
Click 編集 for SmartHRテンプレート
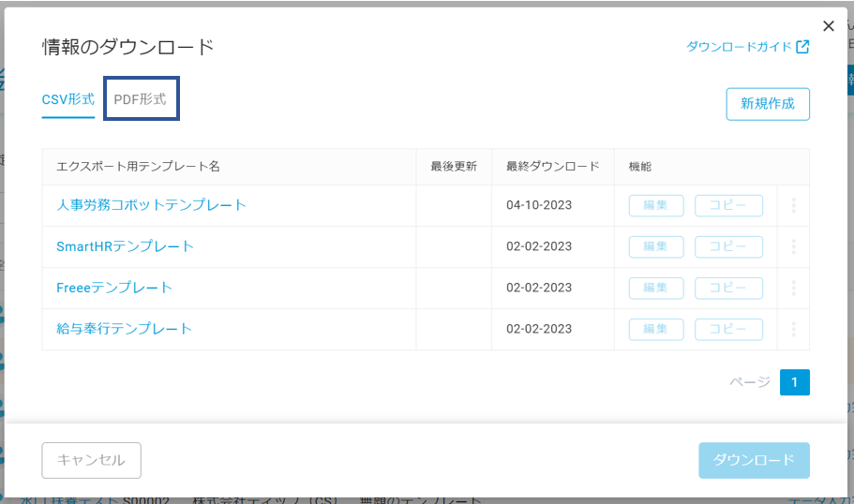pyautogui.click(x=656, y=246)
